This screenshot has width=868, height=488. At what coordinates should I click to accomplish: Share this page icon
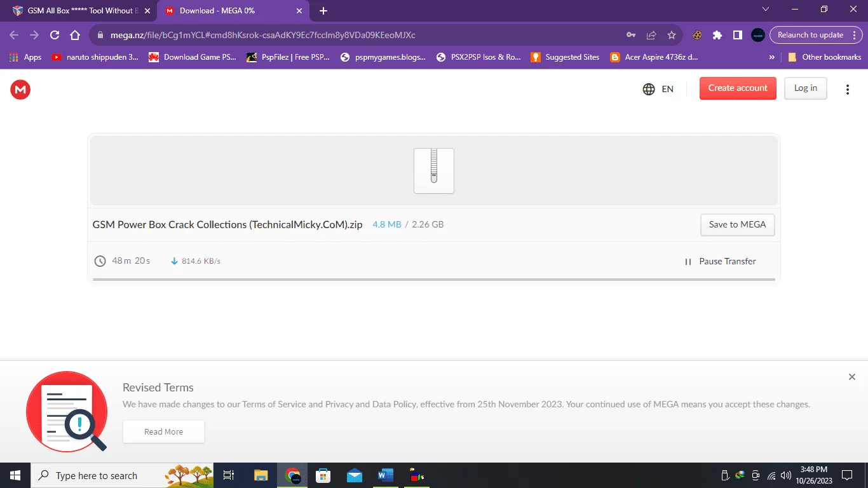[651, 35]
